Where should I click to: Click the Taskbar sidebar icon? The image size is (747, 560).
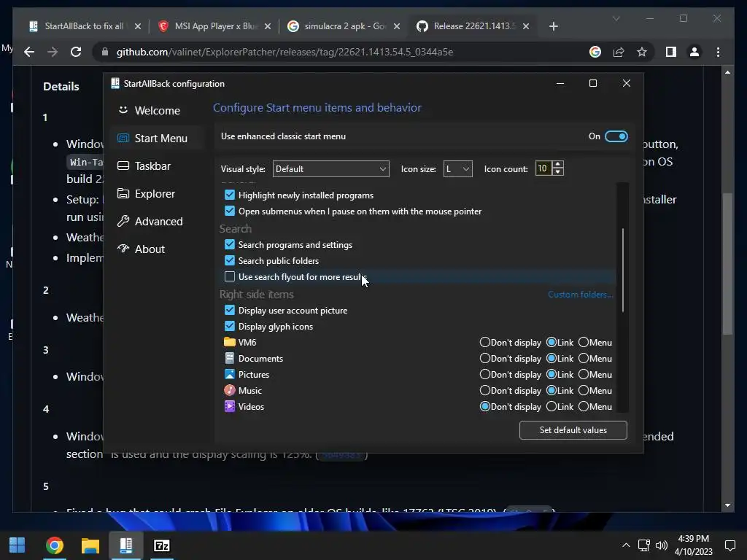[123, 166]
